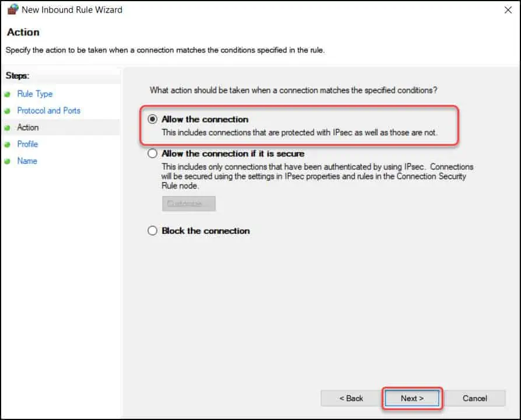The height and width of the screenshot is (420, 521).
Task: Click the 'What action should be taken' question text
Action: [x=293, y=90]
